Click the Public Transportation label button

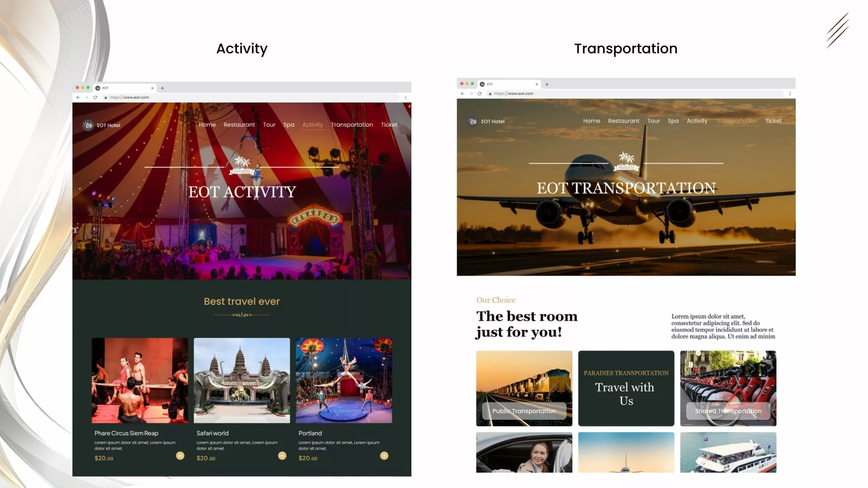click(x=524, y=411)
